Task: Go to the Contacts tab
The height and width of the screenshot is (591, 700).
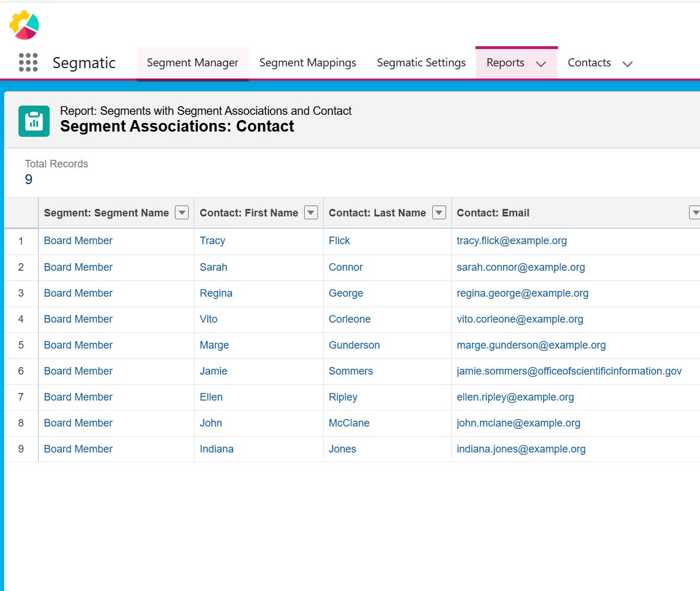Action: click(589, 63)
